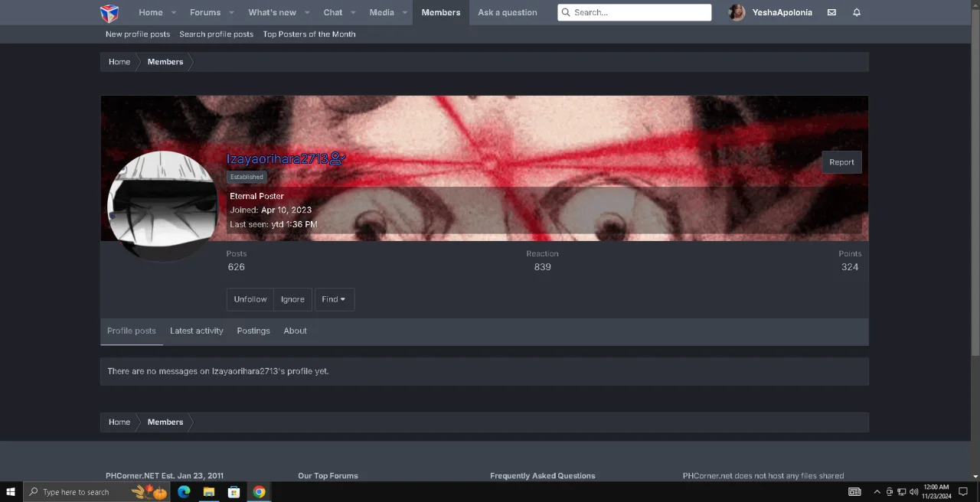Expand the Media menu dropdown arrow
Screen dimensions: 980x502
click(405, 12)
